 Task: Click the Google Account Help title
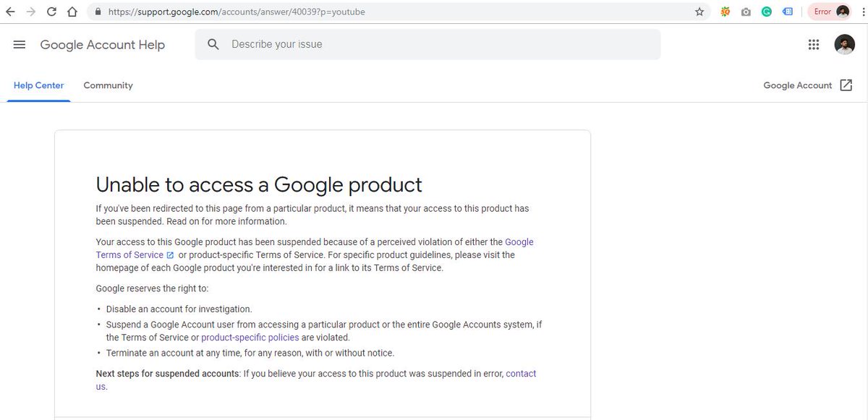103,45
